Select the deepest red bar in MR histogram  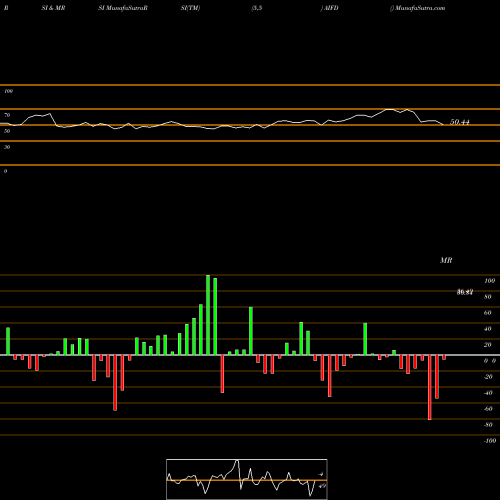(x=430, y=387)
